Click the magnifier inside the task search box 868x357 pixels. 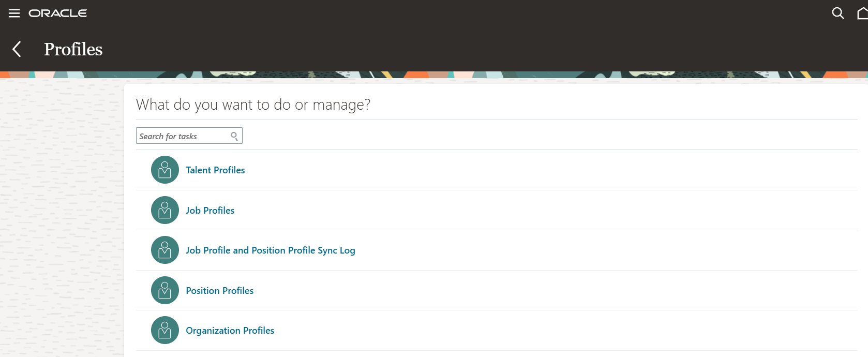coord(234,136)
